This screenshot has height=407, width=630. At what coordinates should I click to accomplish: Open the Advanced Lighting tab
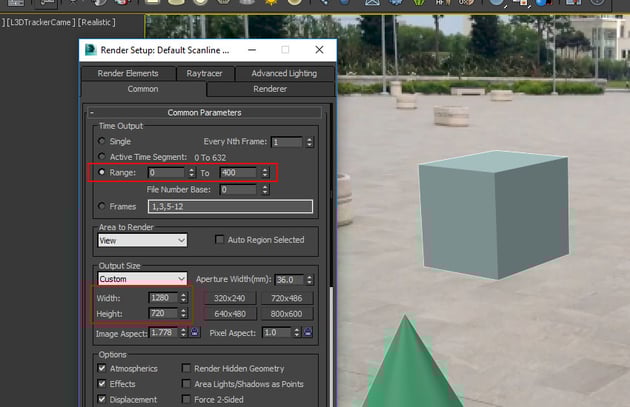click(284, 74)
